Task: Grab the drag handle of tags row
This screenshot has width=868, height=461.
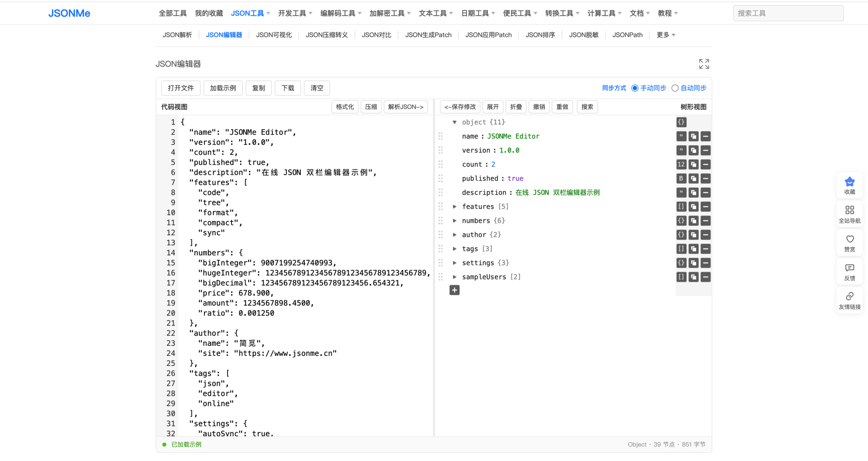Action: (441, 249)
